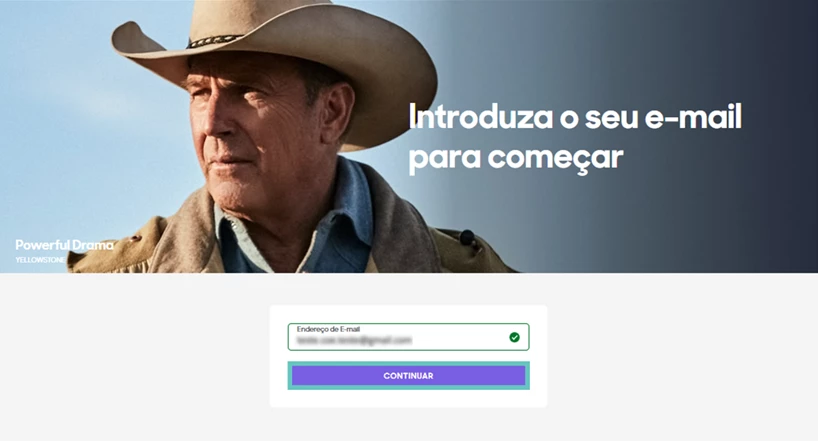Click the word 'e-mail' in the heading
Image resolution: width=818 pixels, height=441 pixels.
coord(693,116)
